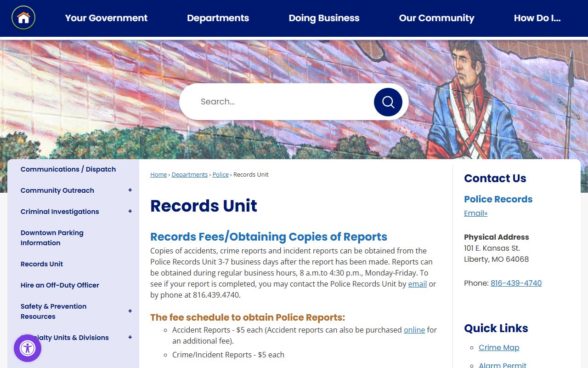588x368 pixels.
Task: Click the fee schedule subheading
Action: tap(248, 317)
